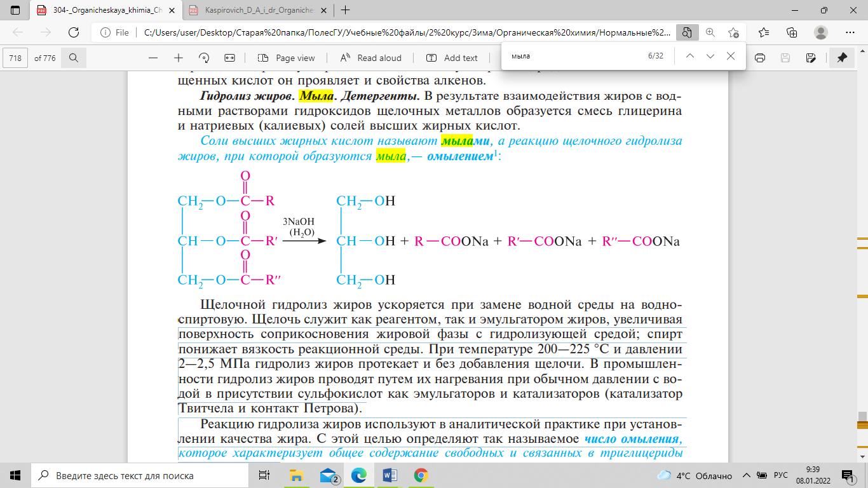
Task: Switch to the 304-_Organicheskaya_khimia tab
Action: click(104, 10)
